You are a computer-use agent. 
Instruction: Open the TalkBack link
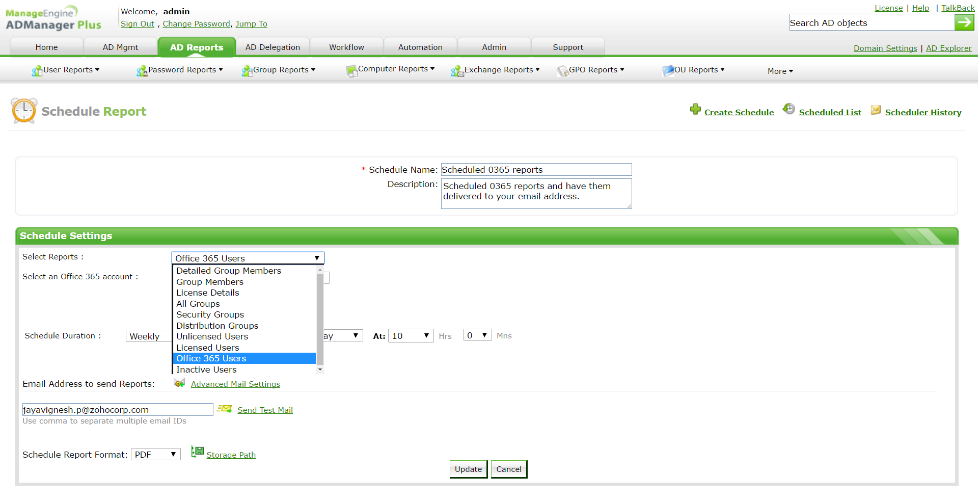(958, 8)
